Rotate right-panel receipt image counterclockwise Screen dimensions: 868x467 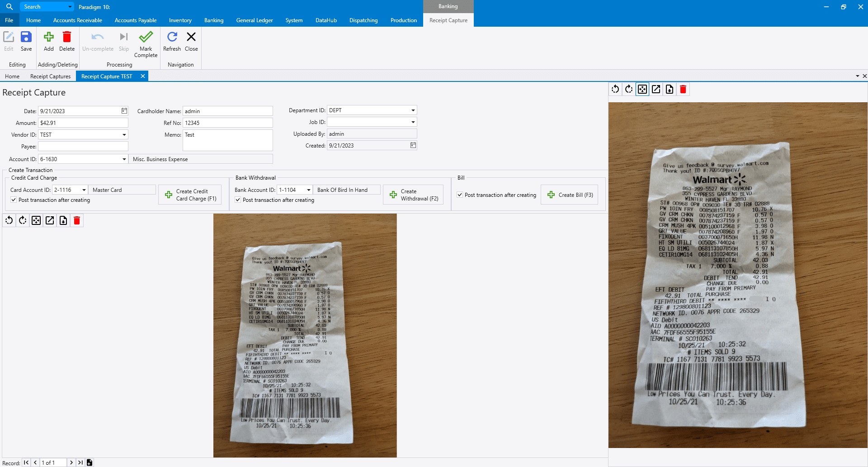pos(615,89)
